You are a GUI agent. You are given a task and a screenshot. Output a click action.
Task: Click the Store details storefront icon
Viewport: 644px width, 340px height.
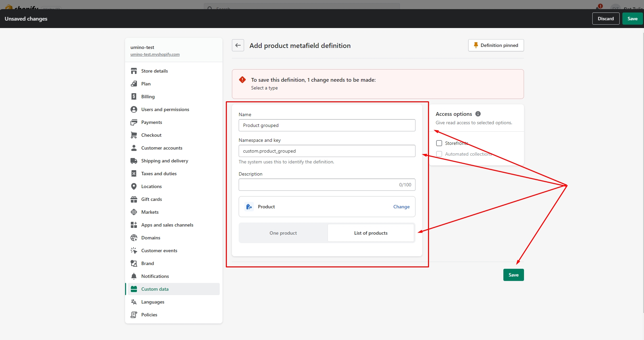tap(134, 71)
